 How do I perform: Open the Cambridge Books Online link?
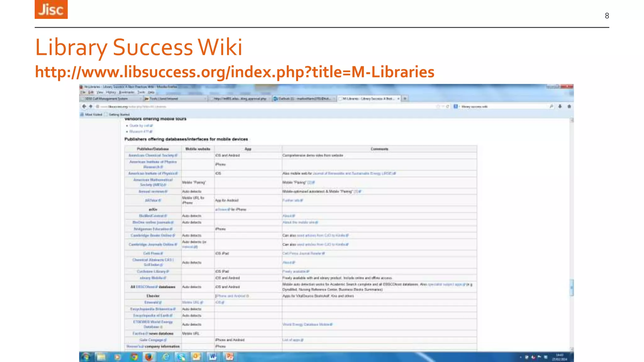tap(153, 235)
